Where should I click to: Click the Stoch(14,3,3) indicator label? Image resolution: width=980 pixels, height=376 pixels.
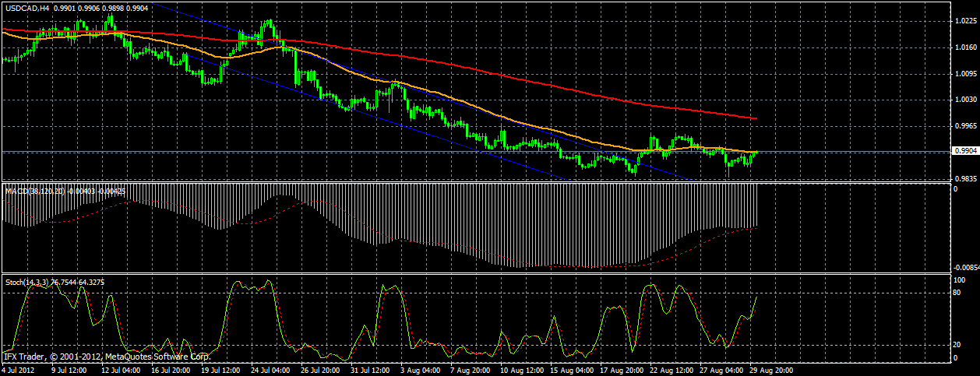tap(27, 282)
